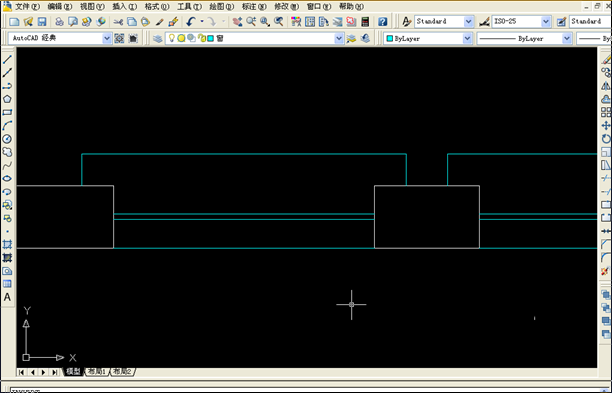Screen dimensions: 612x393
Task: Switch to the 布局2 layout tab
Action: [x=123, y=372]
